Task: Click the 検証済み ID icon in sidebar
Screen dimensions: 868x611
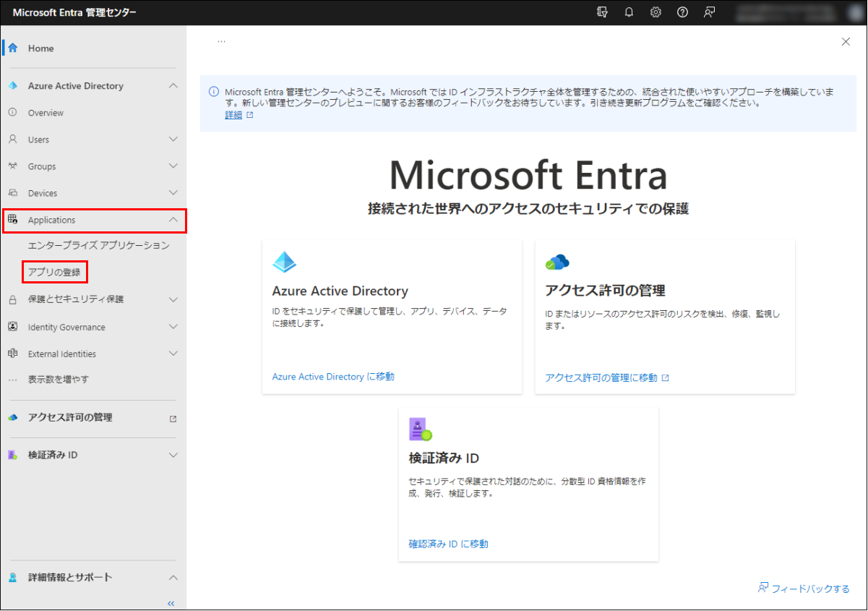Action: pos(12,456)
